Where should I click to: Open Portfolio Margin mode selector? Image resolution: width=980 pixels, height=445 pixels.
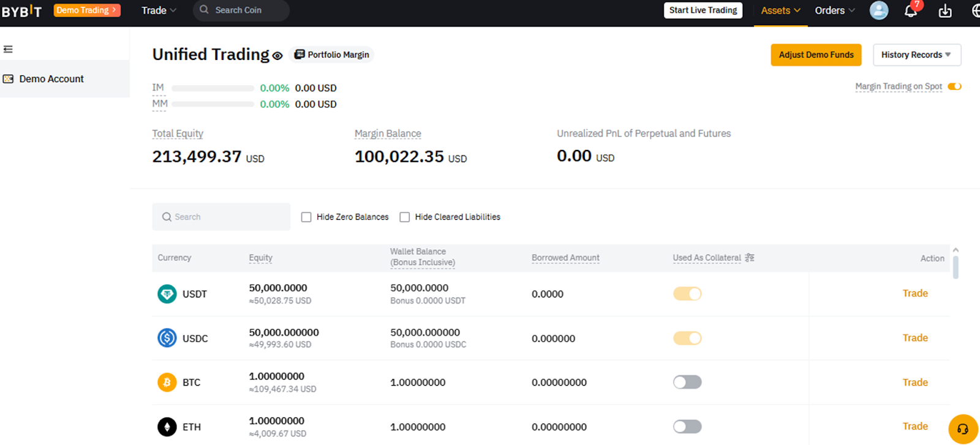click(331, 54)
